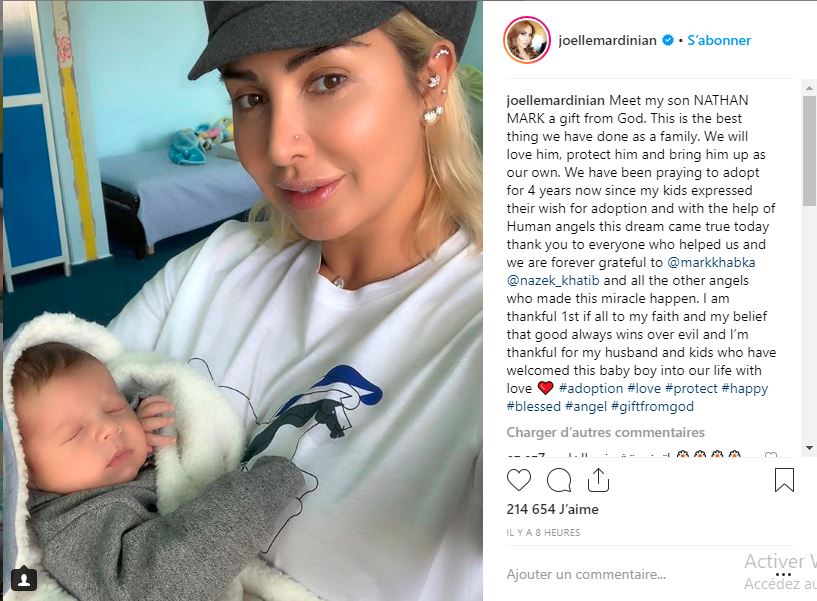Image resolution: width=817 pixels, height=601 pixels.
Task: Open the comment speech bubble icon
Action: 559,480
